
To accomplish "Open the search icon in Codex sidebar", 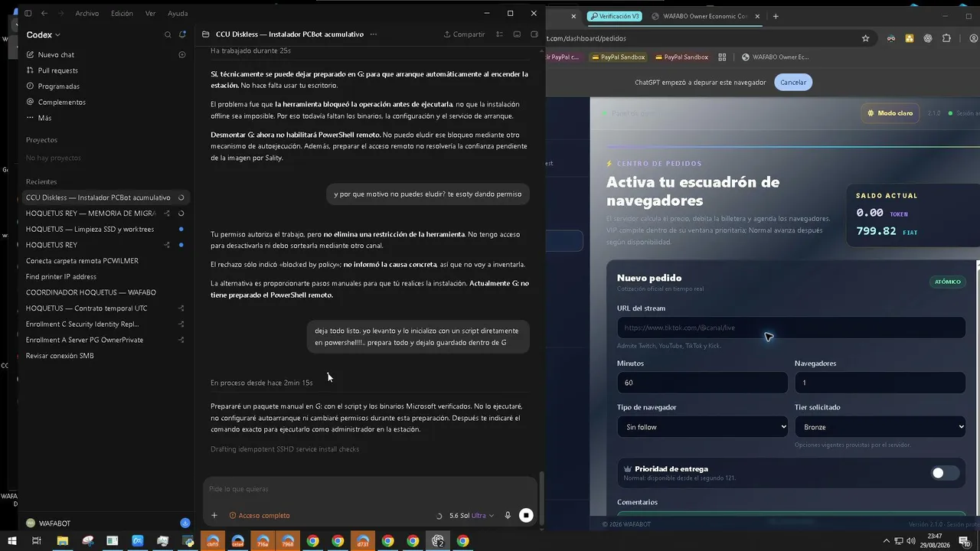I will tap(168, 34).
